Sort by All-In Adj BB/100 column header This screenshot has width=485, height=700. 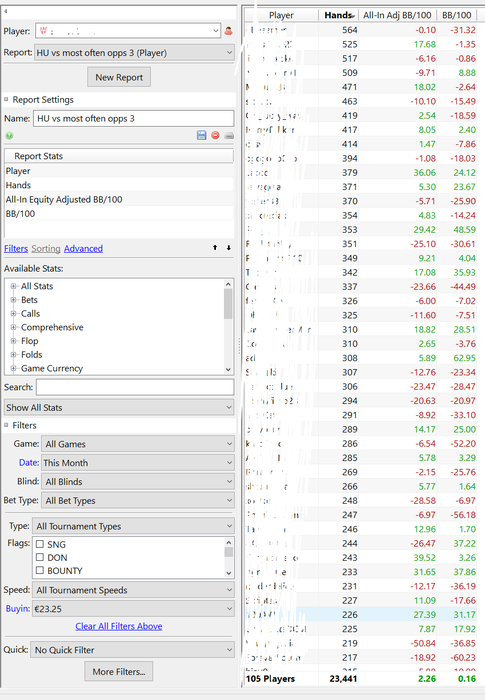click(397, 15)
